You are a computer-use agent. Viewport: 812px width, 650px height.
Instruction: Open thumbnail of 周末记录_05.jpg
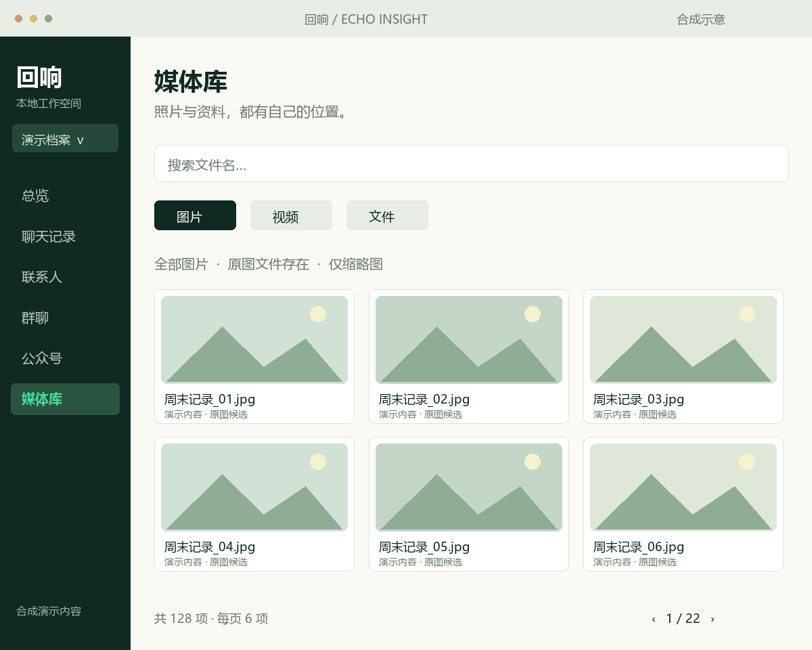tap(469, 487)
